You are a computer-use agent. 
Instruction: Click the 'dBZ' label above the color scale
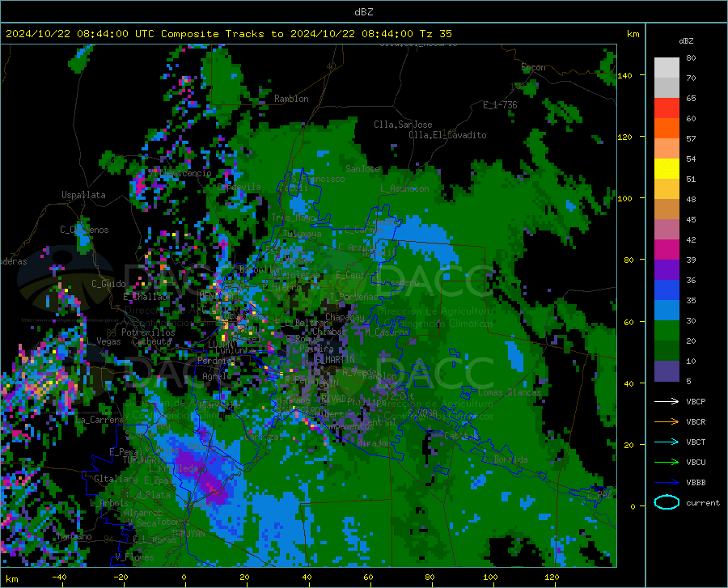coord(686,40)
